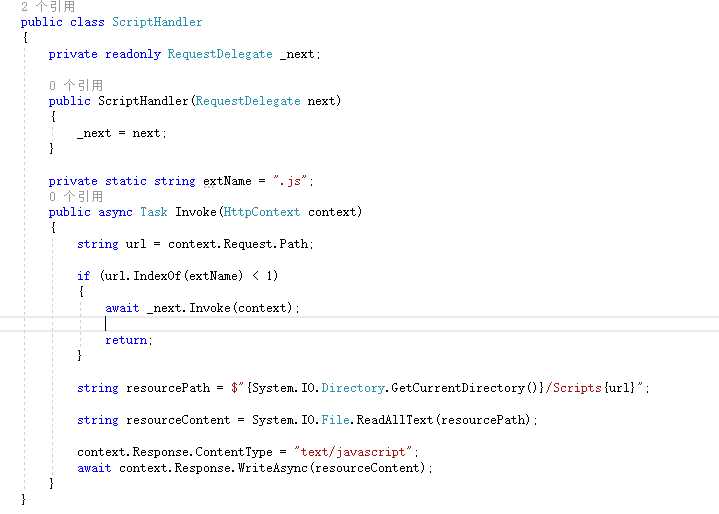Click the File class name

[x=335, y=420]
